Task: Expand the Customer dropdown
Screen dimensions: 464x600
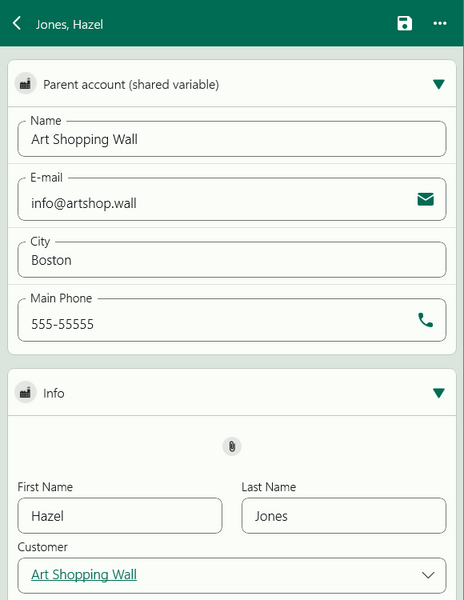Action: point(428,575)
